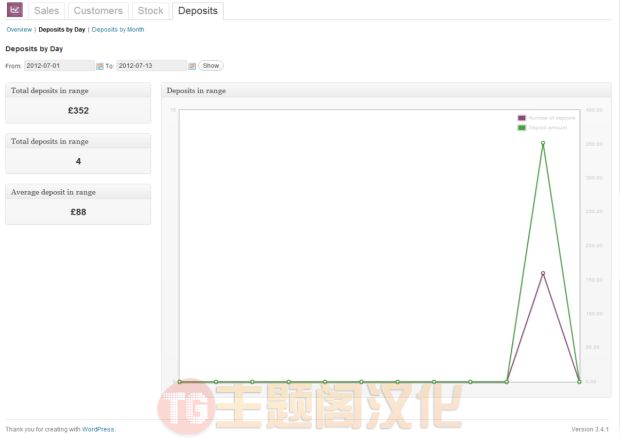Click the Deposits by Day heading
This screenshot has height=438, width=620.
pyautogui.click(x=34, y=49)
